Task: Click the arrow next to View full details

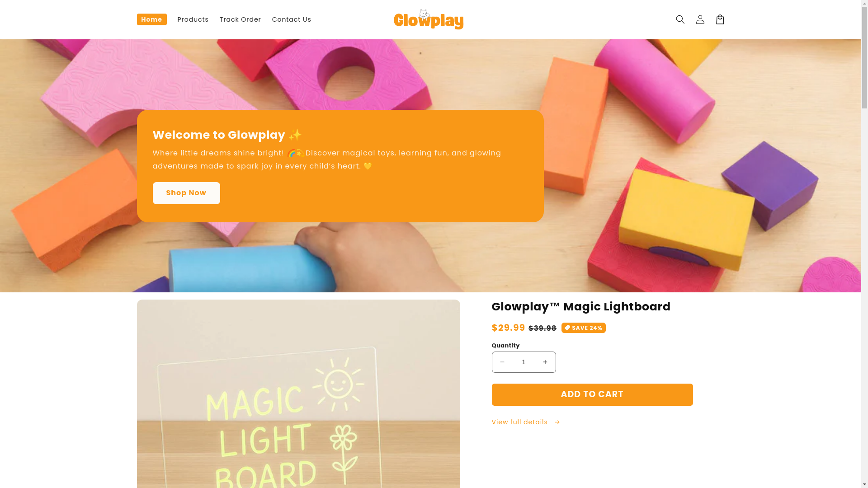Action: click(x=557, y=422)
